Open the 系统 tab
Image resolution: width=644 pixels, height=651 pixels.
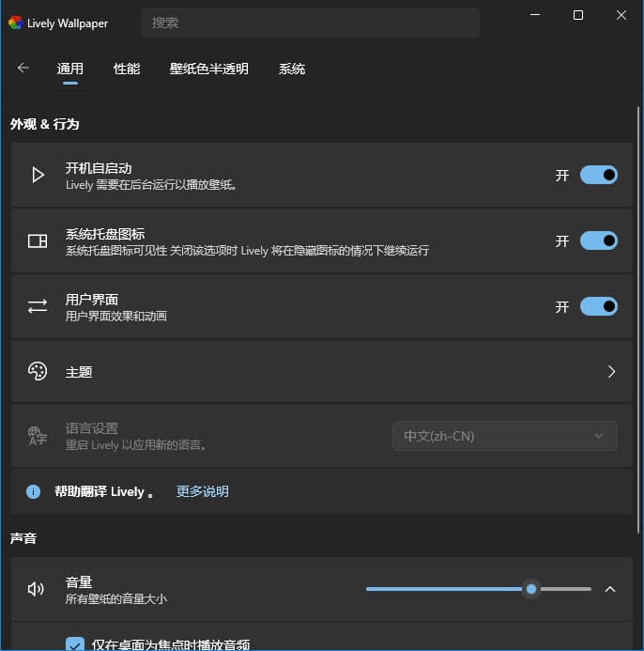292,69
